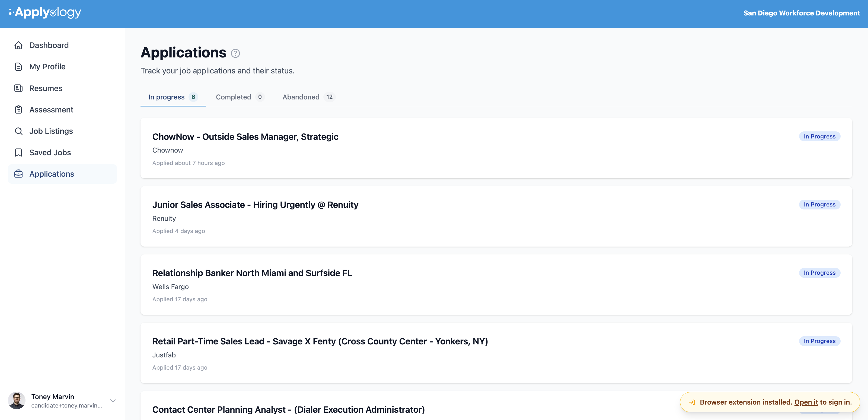Click 'Applied about 7 hours ago' text
The height and width of the screenshot is (420, 868).
[x=188, y=163]
